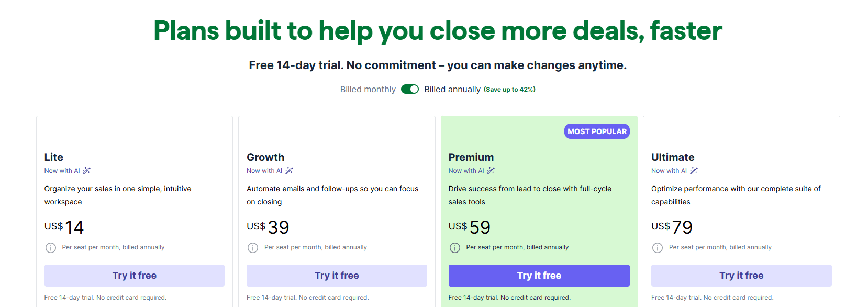Select the Lite plan heading

pos(53,157)
